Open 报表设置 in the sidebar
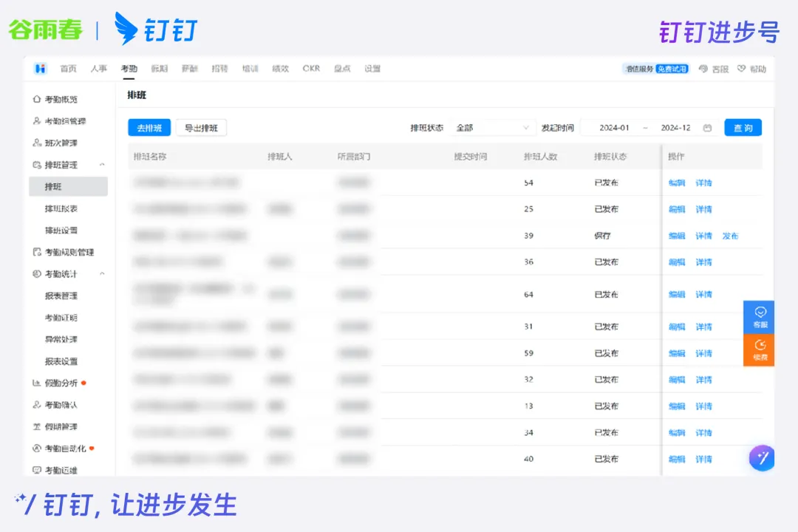Screen dimensions: 798x532 (x=61, y=361)
